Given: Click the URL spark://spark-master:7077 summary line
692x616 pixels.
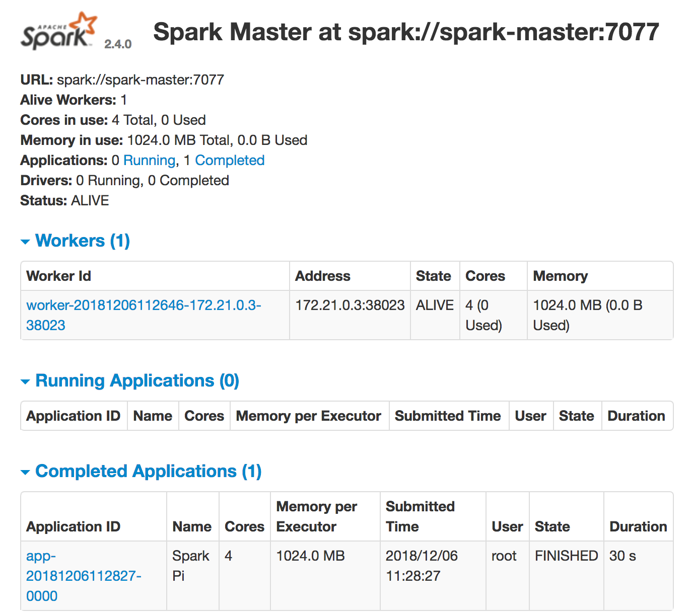Looking at the screenshot, I should click(x=122, y=80).
